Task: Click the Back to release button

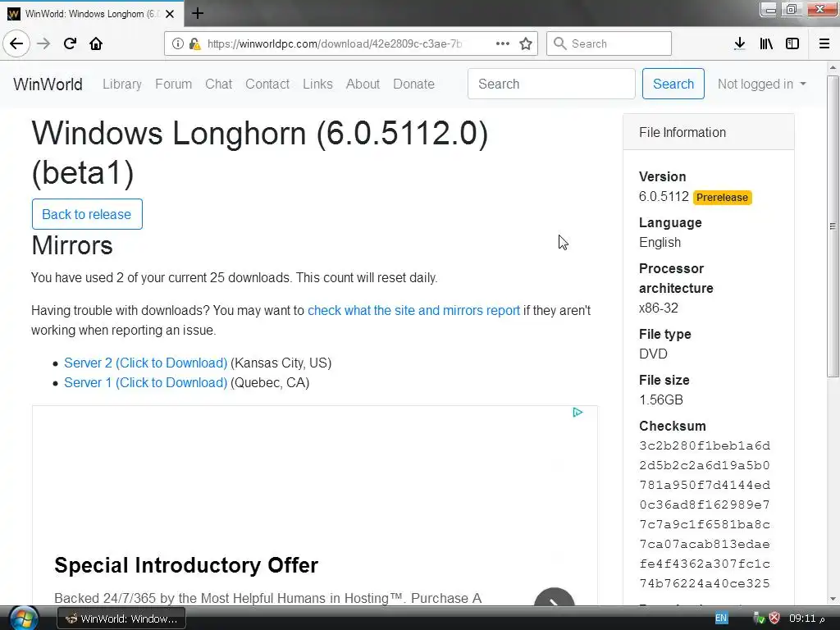Action: (x=87, y=214)
